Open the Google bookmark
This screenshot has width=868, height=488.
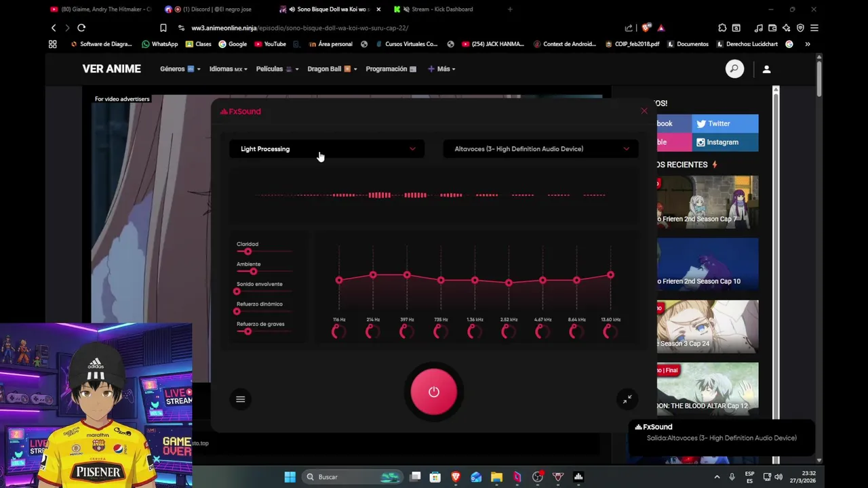pyautogui.click(x=233, y=44)
